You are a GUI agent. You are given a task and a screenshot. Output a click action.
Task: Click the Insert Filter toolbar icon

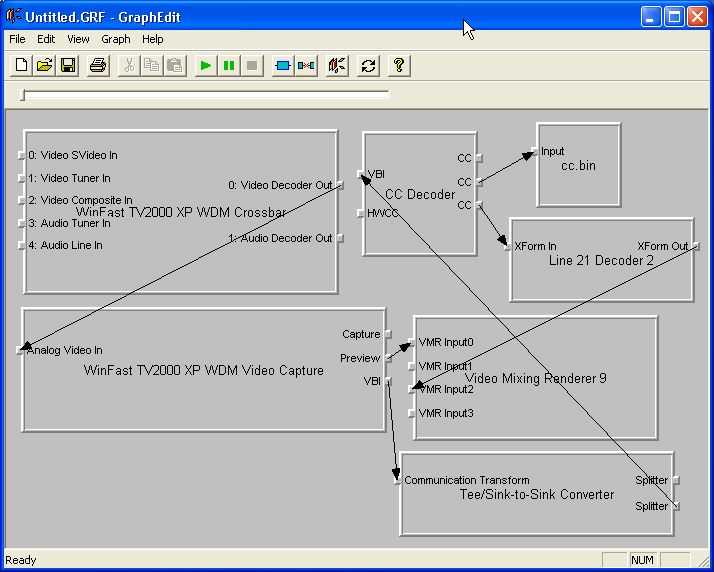click(283, 66)
